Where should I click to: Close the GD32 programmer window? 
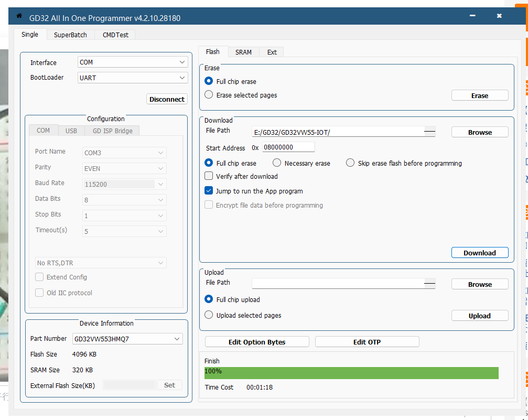499,16
